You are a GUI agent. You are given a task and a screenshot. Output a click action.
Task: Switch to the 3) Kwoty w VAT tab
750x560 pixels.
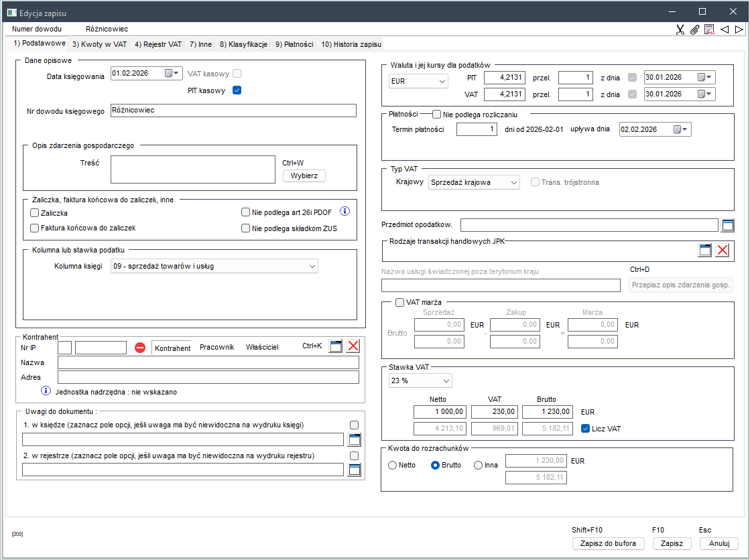coord(99,44)
